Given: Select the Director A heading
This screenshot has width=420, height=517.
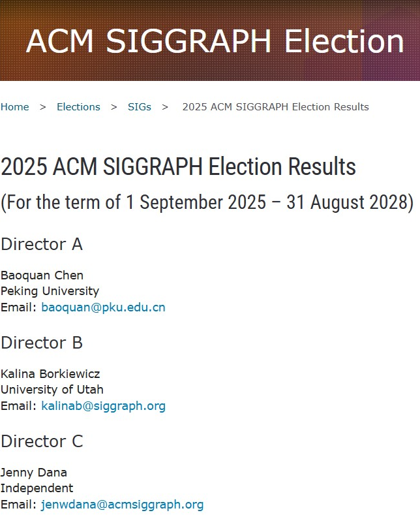Looking at the screenshot, I should pos(42,244).
